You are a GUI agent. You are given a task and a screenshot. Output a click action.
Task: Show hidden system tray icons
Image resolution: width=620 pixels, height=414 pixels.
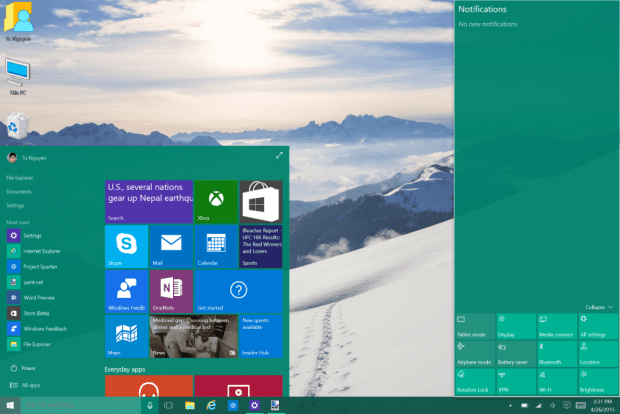point(510,406)
